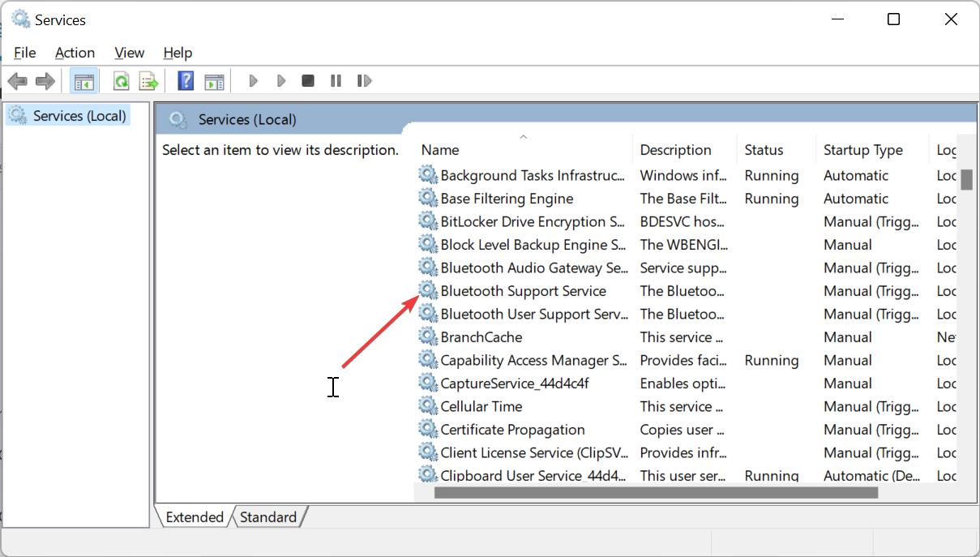The height and width of the screenshot is (557, 980).
Task: Open the View menu
Action: pyautogui.click(x=129, y=53)
